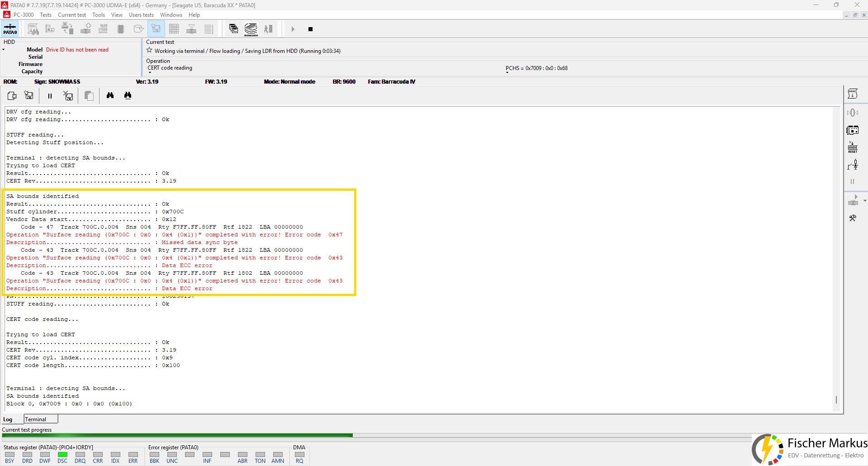
Task: Click the circuit board icon in sidebar
Action: click(x=853, y=130)
